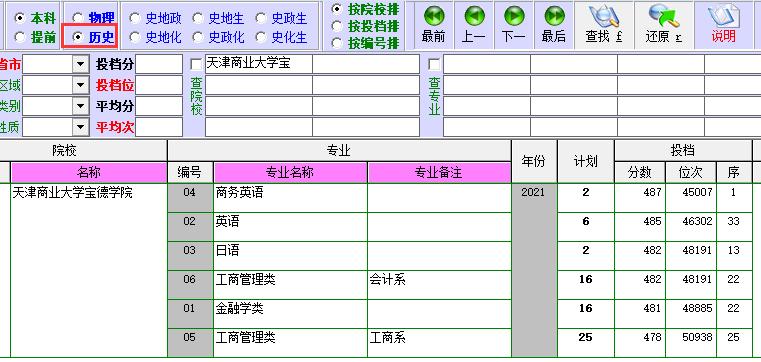
Task: Click first empty 查专业 search field
Action: [x=487, y=64]
